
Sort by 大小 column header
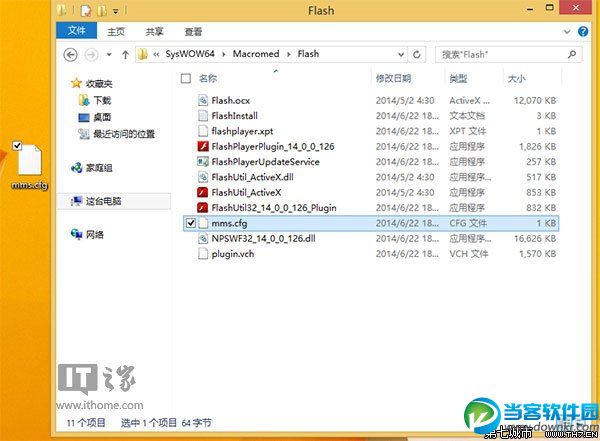[517, 79]
